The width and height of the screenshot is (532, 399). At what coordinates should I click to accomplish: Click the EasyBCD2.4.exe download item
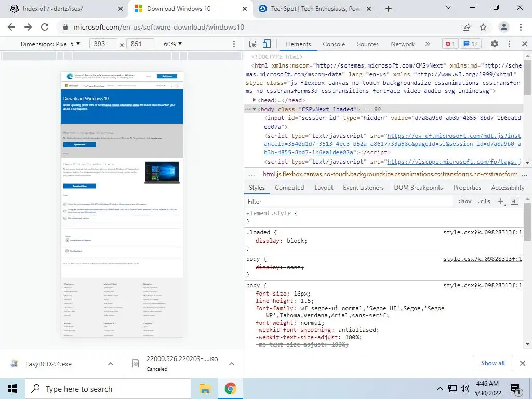click(48, 364)
